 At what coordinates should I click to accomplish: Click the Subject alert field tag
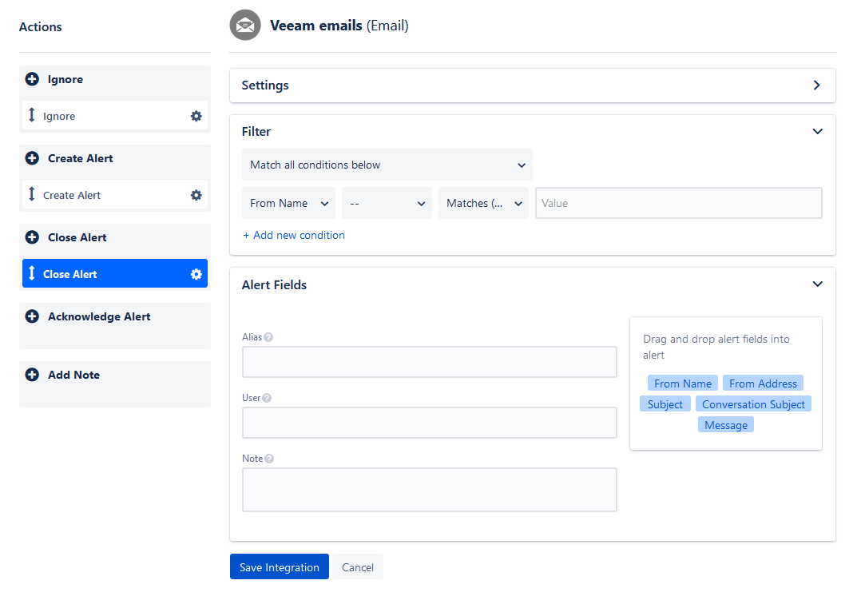pyautogui.click(x=665, y=404)
